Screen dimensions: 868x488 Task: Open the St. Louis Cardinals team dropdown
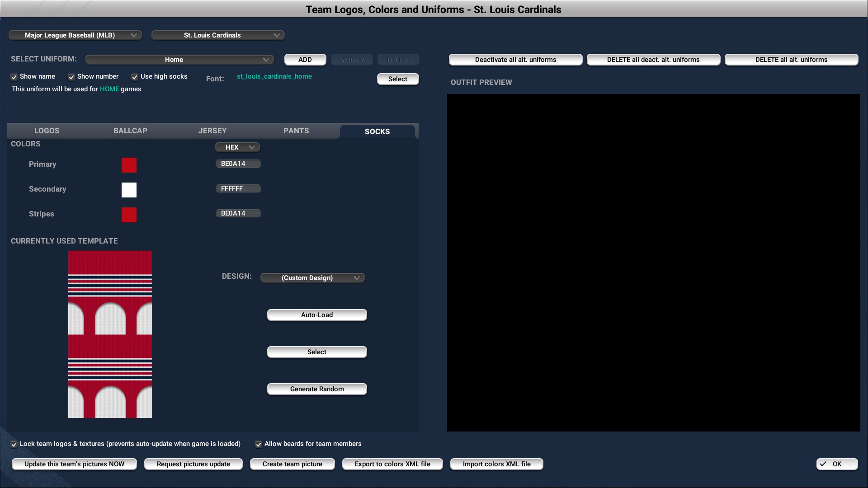pos(218,35)
